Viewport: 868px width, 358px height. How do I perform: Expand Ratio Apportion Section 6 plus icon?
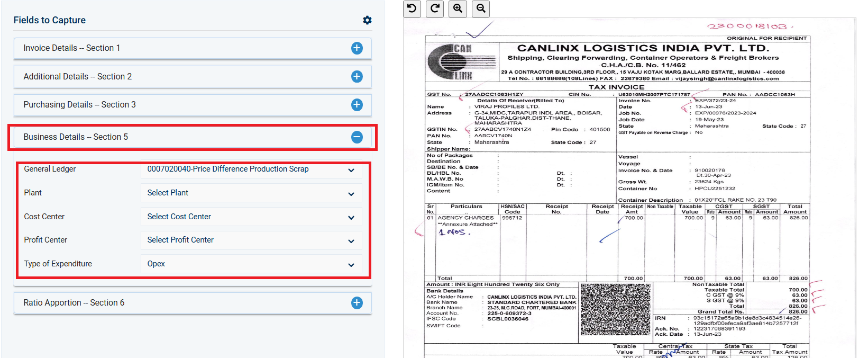(357, 303)
